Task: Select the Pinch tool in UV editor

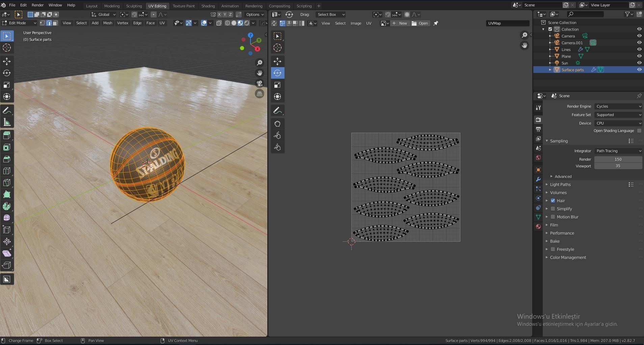Action: (277, 147)
